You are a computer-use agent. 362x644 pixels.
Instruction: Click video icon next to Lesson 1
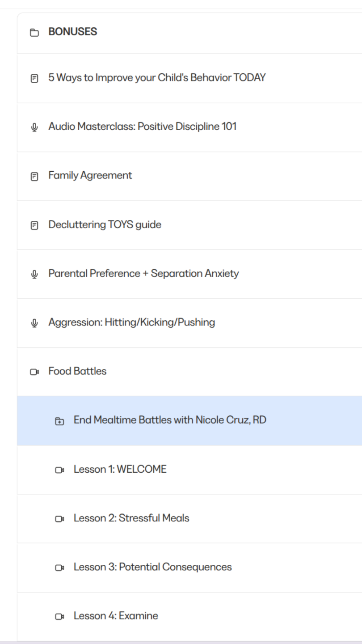(59, 470)
